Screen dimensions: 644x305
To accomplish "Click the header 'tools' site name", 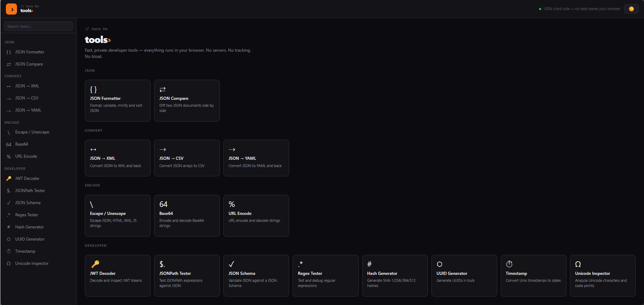I will coord(27,11).
